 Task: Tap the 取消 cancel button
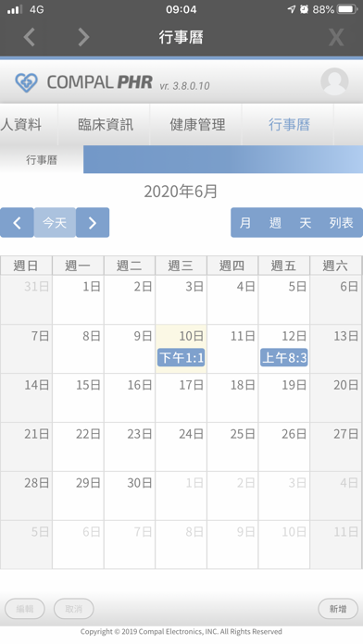click(73, 609)
